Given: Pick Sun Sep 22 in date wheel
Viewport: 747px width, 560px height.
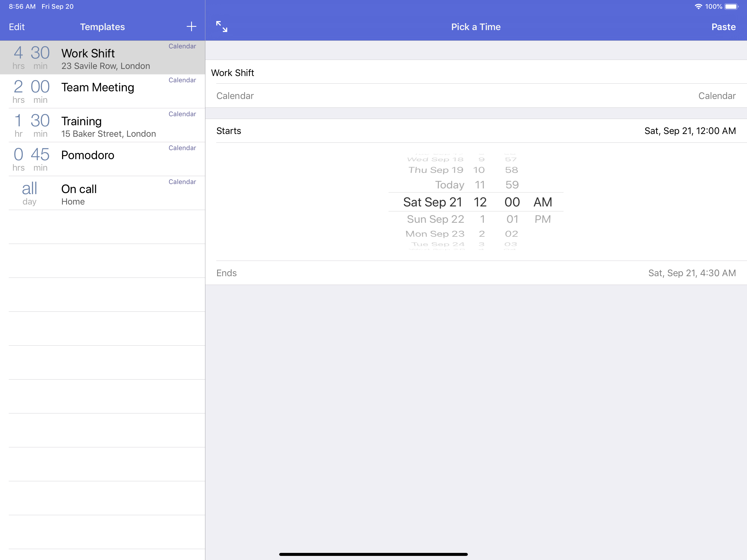Looking at the screenshot, I should coord(435,219).
